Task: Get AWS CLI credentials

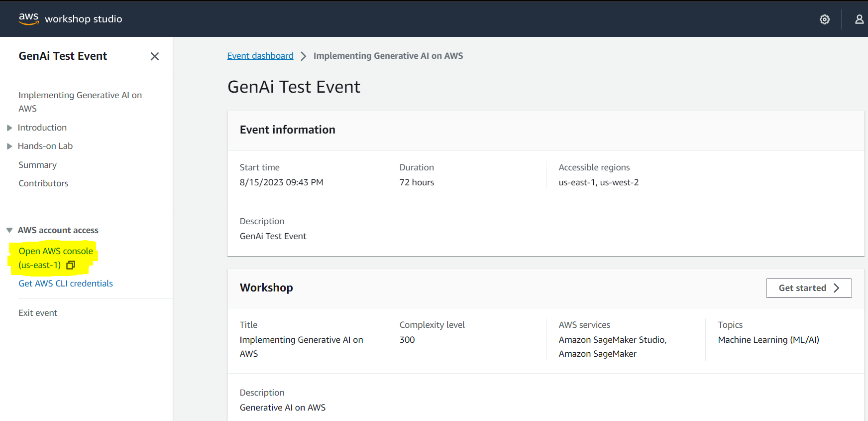Action: tap(66, 283)
